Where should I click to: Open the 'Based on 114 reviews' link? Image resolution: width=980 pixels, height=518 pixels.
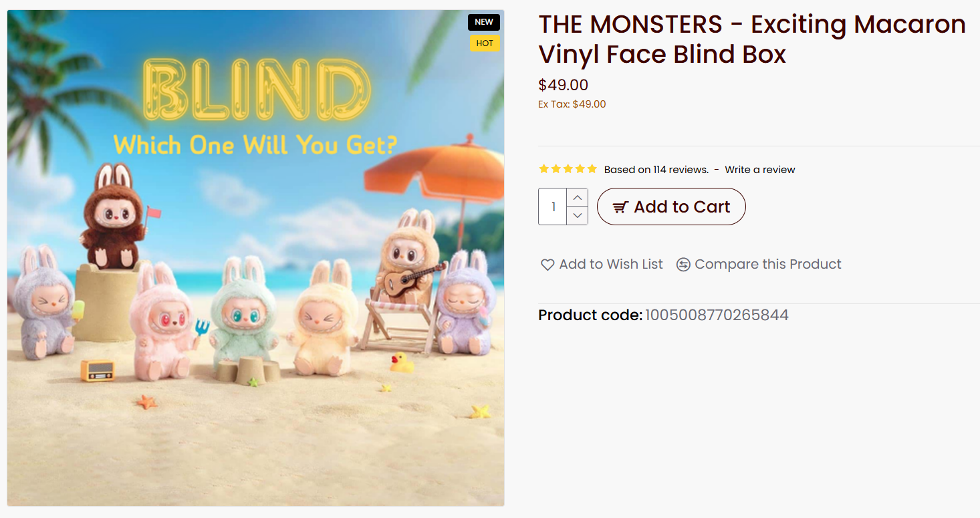(x=656, y=170)
